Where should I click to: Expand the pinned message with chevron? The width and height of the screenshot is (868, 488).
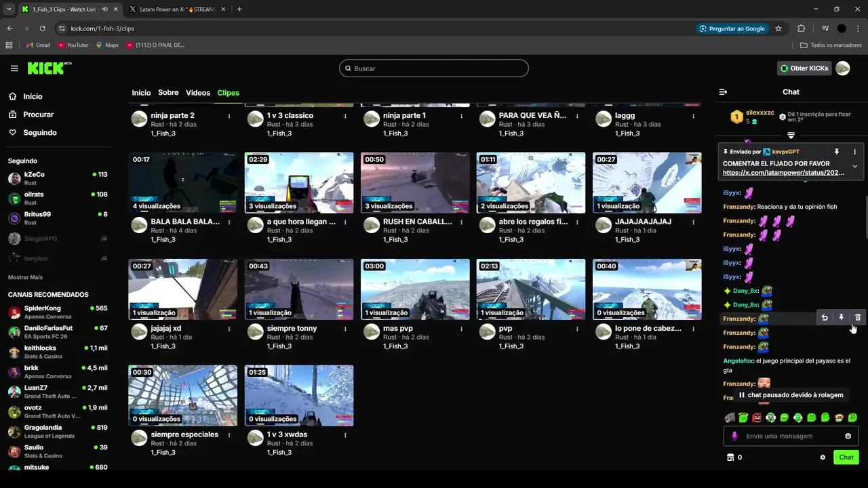pos(854,166)
